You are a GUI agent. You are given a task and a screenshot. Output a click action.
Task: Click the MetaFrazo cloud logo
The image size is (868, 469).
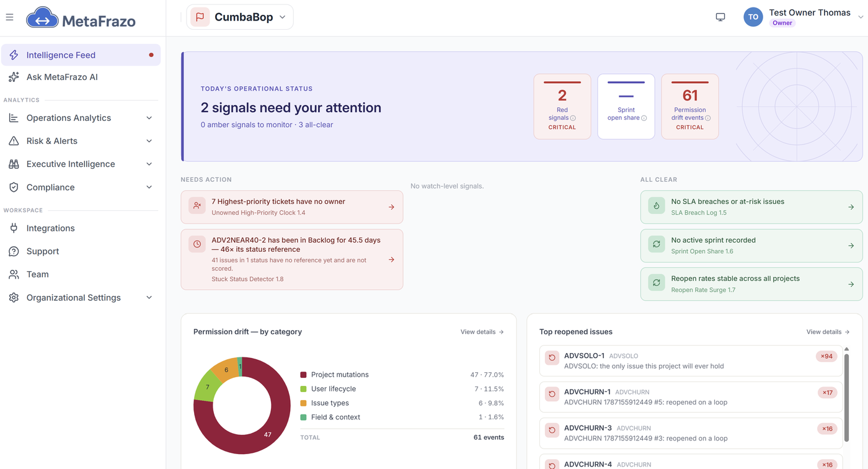pyautogui.click(x=42, y=18)
